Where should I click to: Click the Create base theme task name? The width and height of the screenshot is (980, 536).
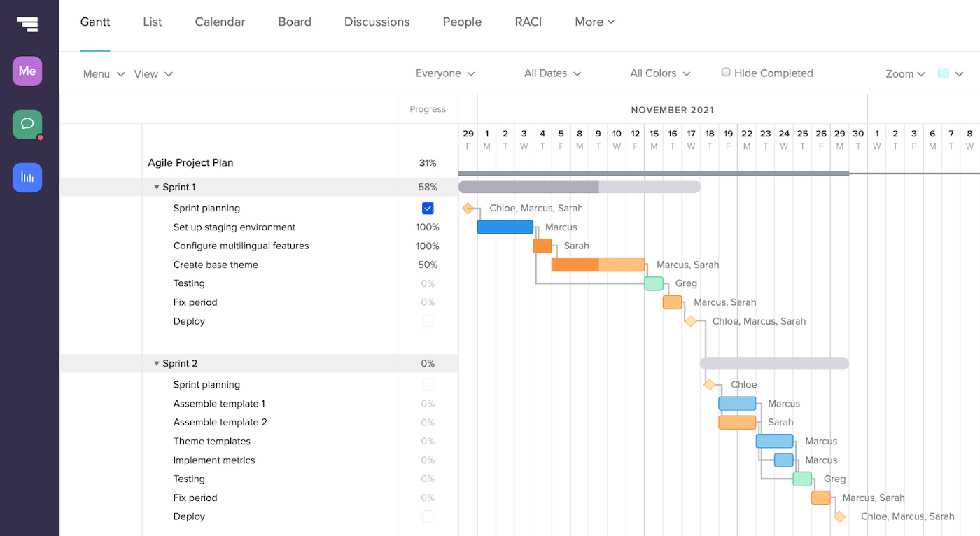point(216,265)
